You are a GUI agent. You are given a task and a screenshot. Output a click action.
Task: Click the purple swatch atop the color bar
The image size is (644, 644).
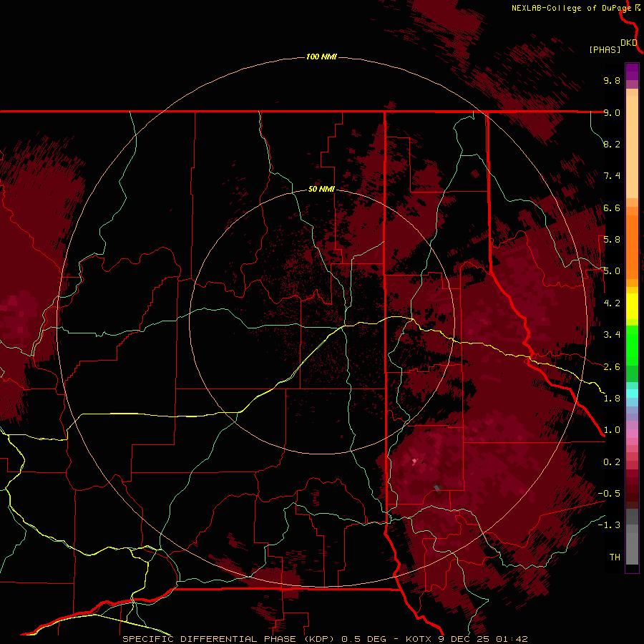[632, 72]
